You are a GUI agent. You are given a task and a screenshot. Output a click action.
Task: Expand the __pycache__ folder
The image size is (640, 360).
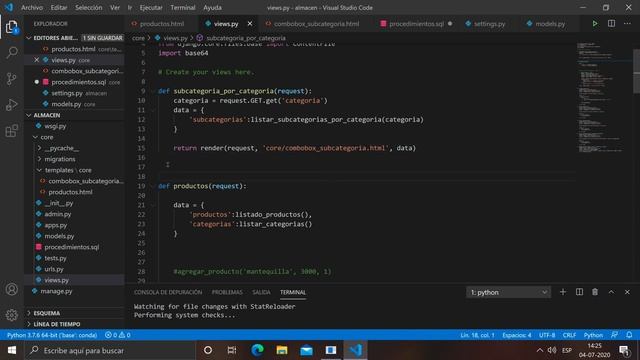[x=75, y=148]
